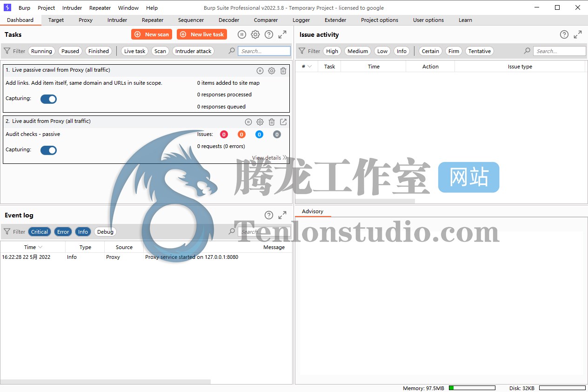Viewport: 588px width, 392px height.
Task: Pause all tasks in Tasks header
Action: pos(242,34)
